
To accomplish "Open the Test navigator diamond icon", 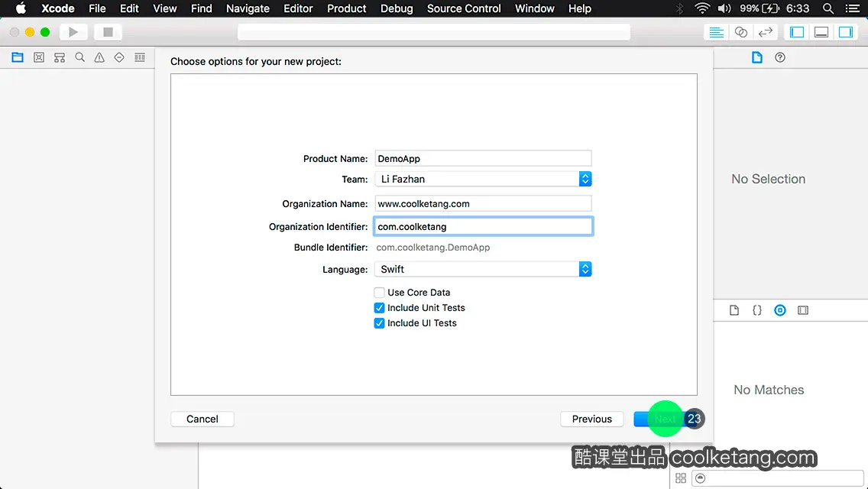I will tap(119, 57).
